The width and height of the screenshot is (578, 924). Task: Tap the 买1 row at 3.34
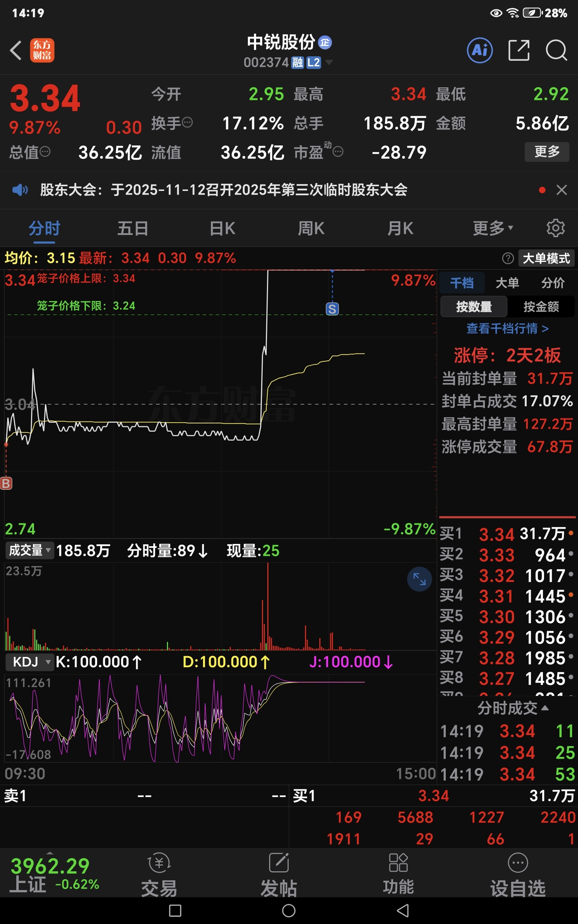(506, 534)
